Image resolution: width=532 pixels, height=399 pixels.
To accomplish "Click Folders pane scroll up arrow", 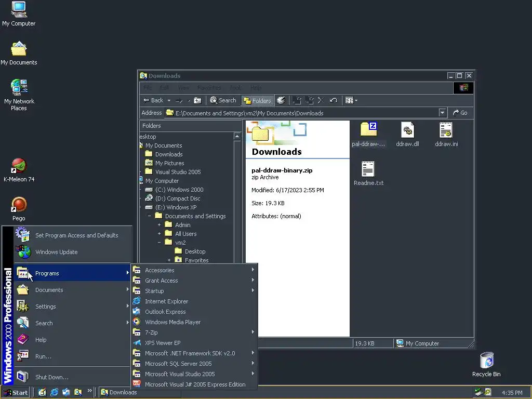I will (237, 137).
